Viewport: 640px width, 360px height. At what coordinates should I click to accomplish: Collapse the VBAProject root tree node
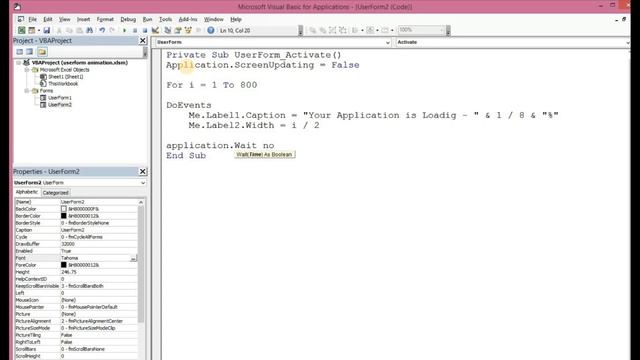click(x=19, y=63)
